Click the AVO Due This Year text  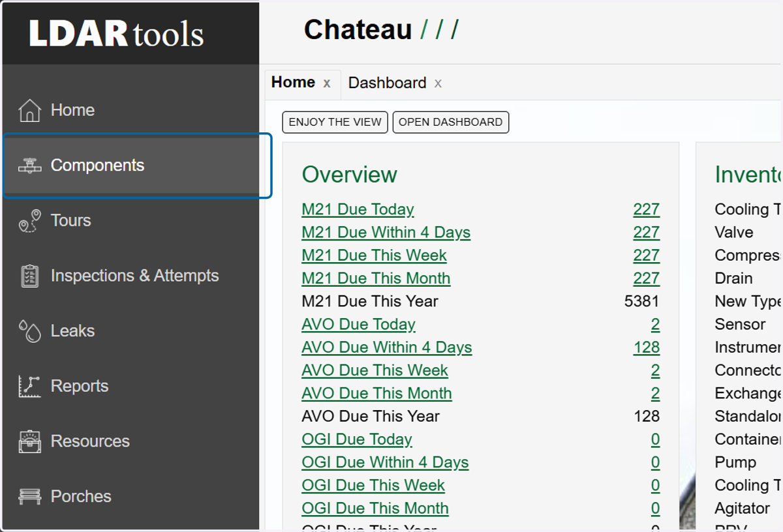point(371,416)
